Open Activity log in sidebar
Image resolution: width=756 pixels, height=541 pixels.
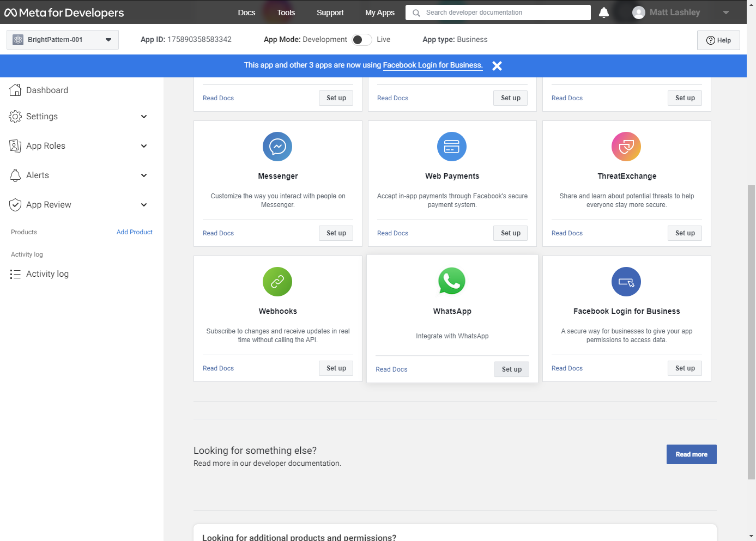point(47,274)
